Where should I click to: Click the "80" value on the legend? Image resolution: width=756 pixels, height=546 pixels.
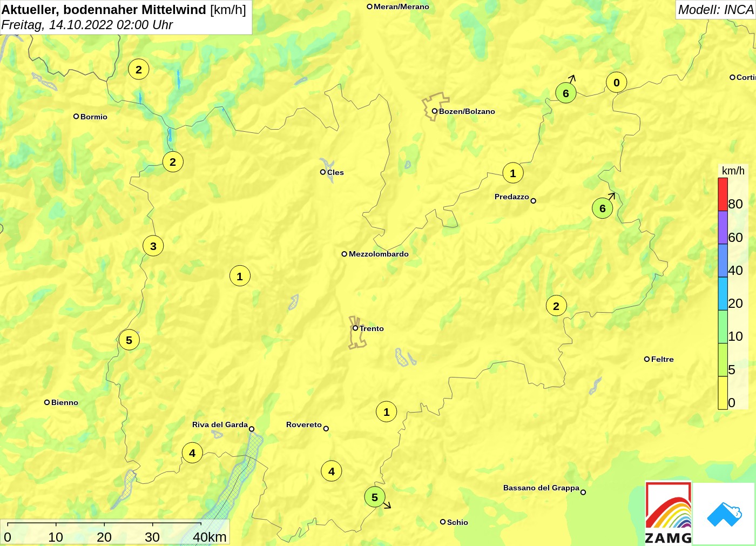click(735, 204)
